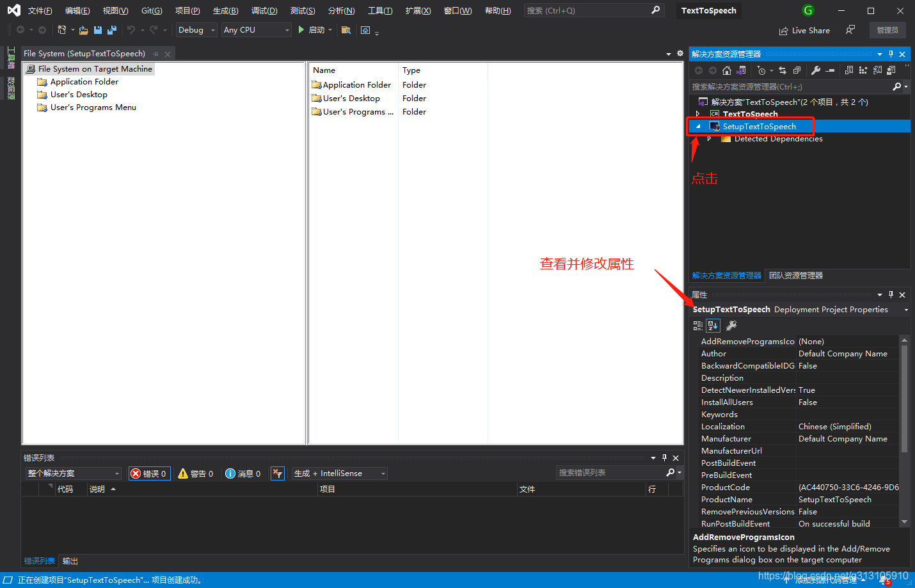The height and width of the screenshot is (588, 915).
Task: Click the Find in Files icon
Action: (x=346, y=30)
